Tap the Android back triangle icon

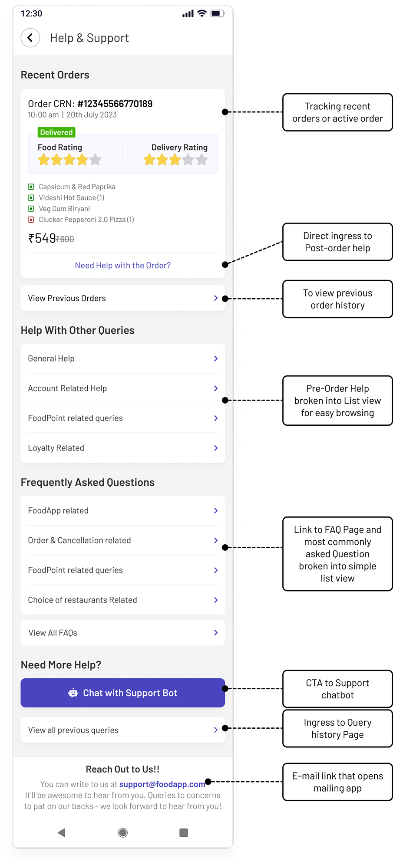[x=62, y=832]
